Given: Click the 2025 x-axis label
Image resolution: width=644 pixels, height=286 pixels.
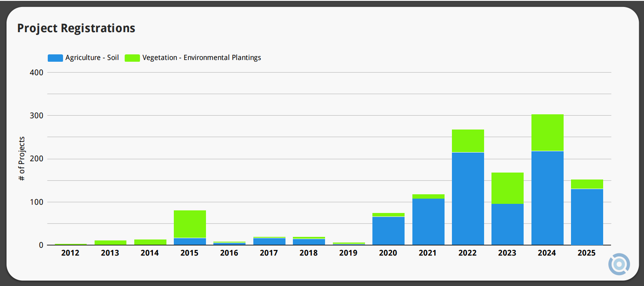Looking at the screenshot, I should (587, 253).
